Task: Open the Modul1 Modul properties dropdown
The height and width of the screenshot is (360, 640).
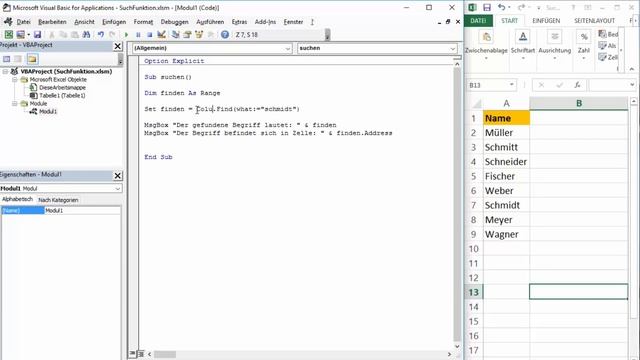Action: click(118, 189)
